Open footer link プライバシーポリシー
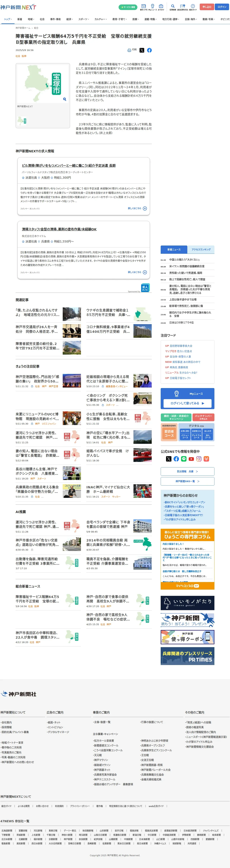The height and width of the screenshot is (868, 230). (x=80, y=806)
